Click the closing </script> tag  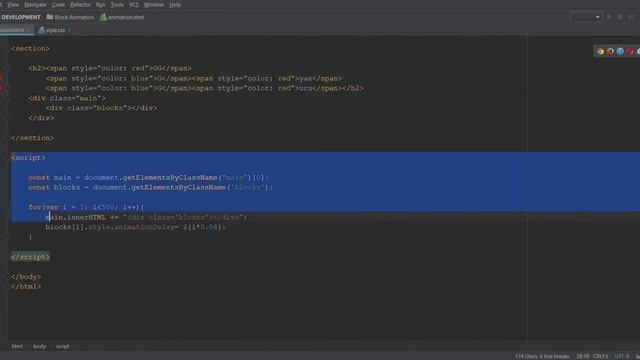pos(31,257)
